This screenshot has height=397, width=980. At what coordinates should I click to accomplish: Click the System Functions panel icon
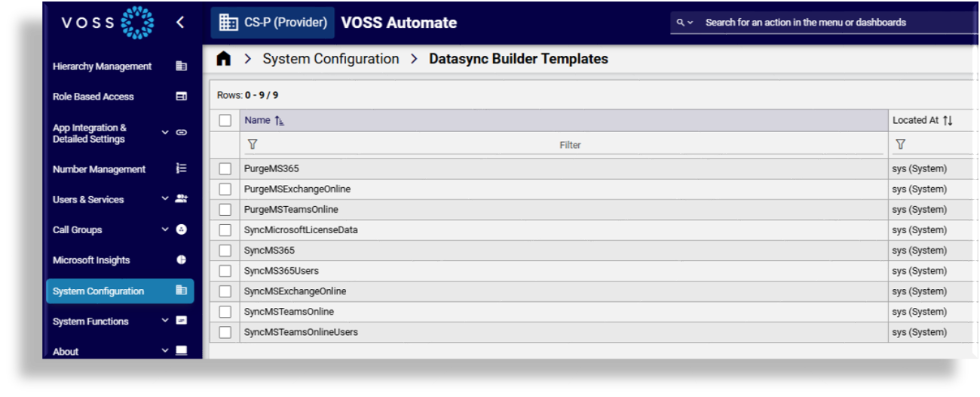(181, 321)
